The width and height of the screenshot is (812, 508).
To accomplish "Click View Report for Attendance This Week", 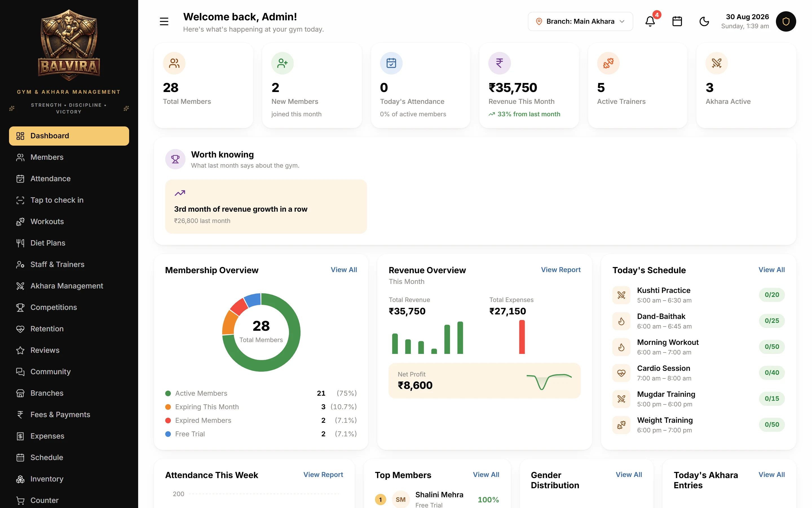I will (323, 475).
